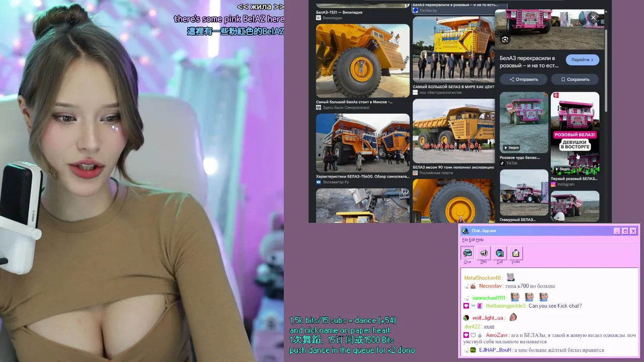
Task: Click the Tochka.by source label
Action: (x=428, y=10)
